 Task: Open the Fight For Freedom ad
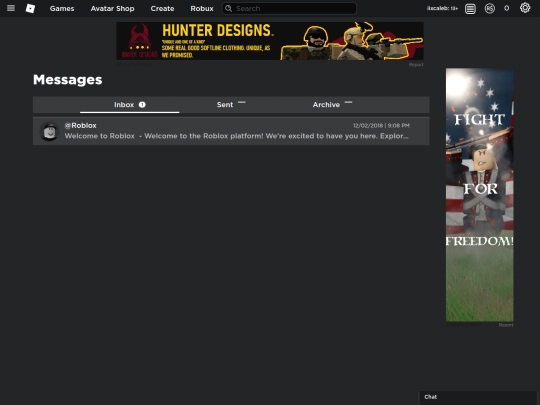[x=479, y=195]
